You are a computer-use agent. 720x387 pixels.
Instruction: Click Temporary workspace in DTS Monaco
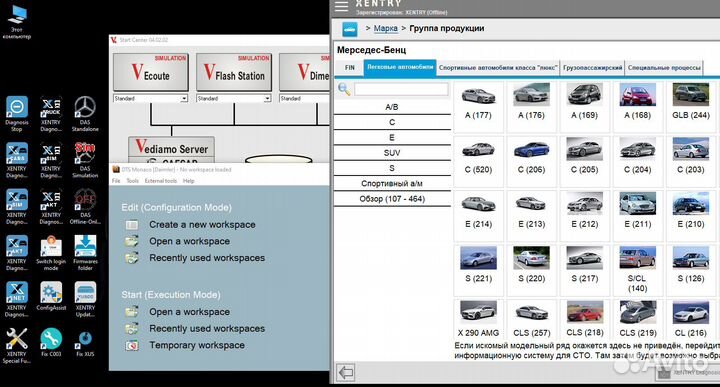[x=197, y=345]
